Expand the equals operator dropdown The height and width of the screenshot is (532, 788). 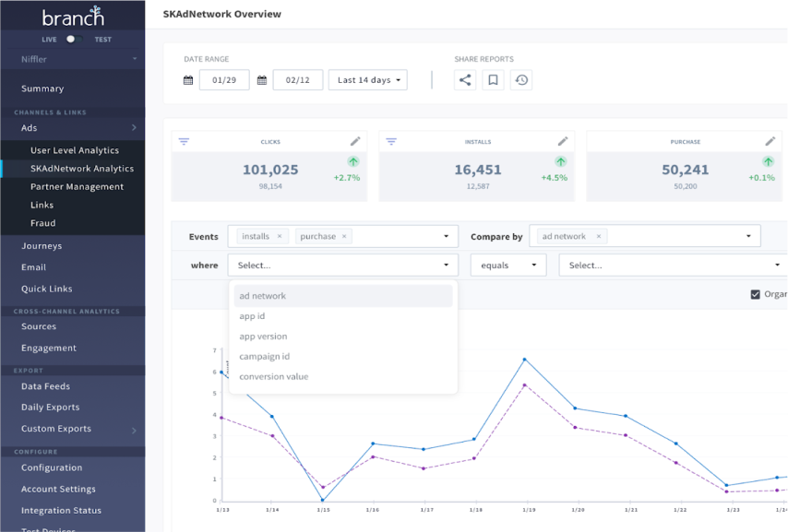[509, 265]
